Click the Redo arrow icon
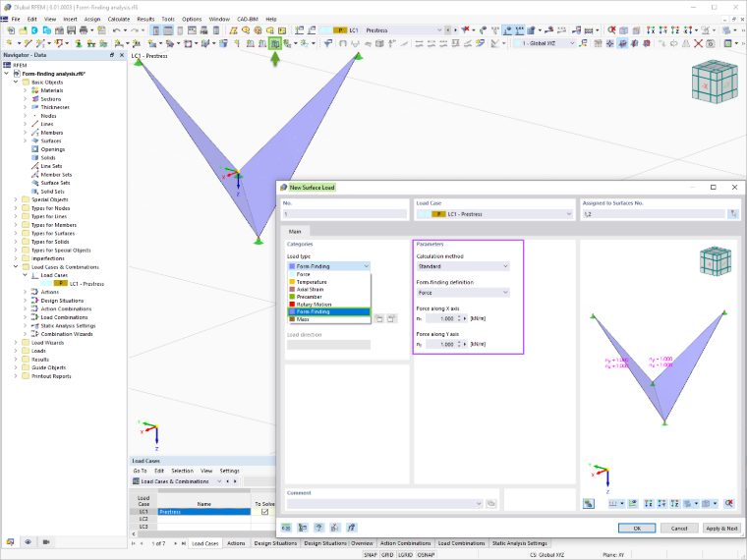 (136, 30)
